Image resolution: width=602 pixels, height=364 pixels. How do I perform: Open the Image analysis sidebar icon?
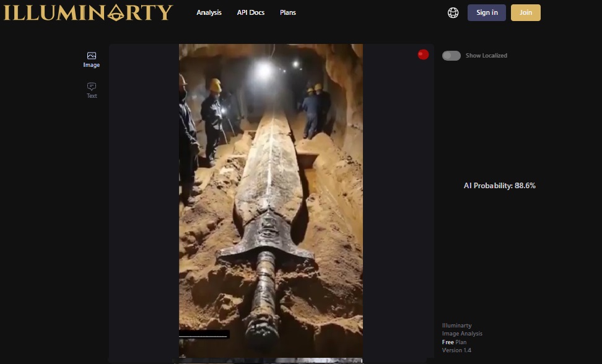pos(92,56)
